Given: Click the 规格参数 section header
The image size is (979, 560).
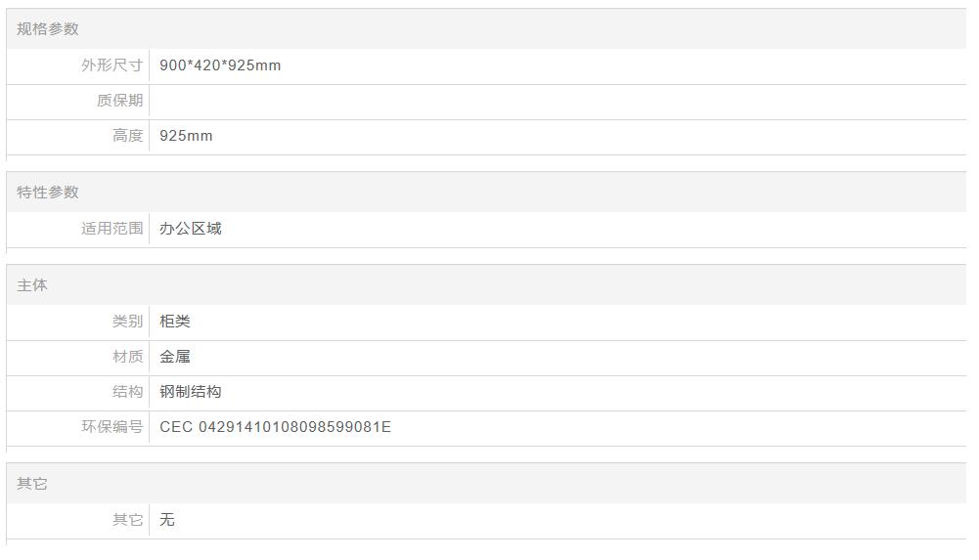Looking at the screenshot, I should tap(48, 29).
